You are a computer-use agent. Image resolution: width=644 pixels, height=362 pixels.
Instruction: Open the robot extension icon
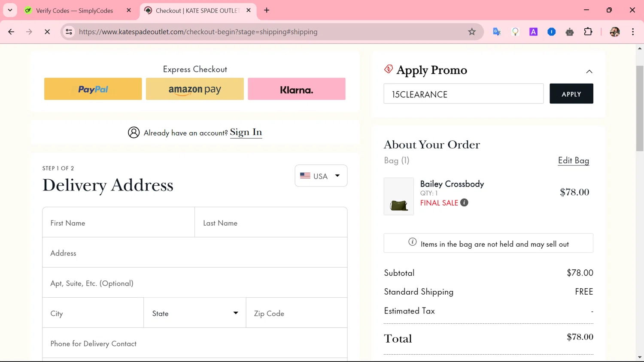[x=570, y=32]
